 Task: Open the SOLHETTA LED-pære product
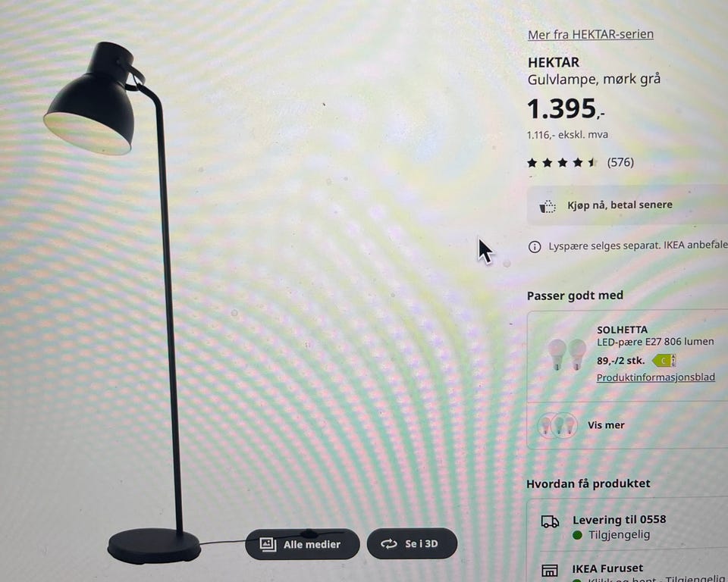point(655,336)
